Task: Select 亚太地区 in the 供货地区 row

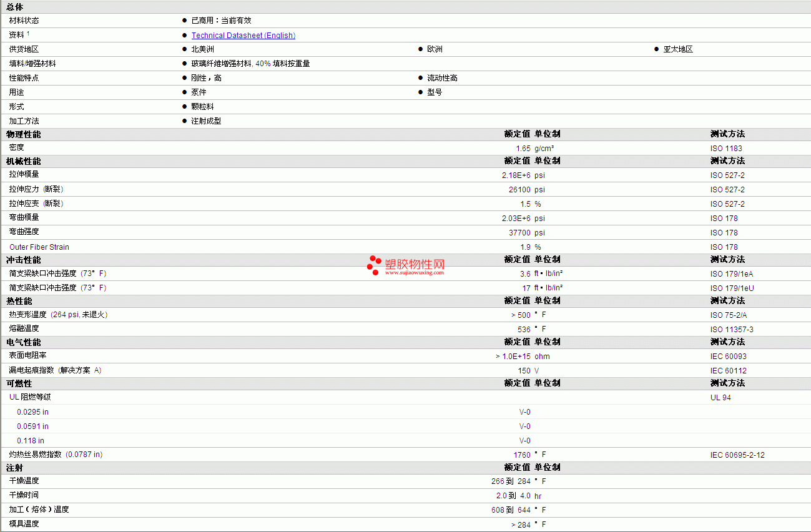Action: coord(678,49)
